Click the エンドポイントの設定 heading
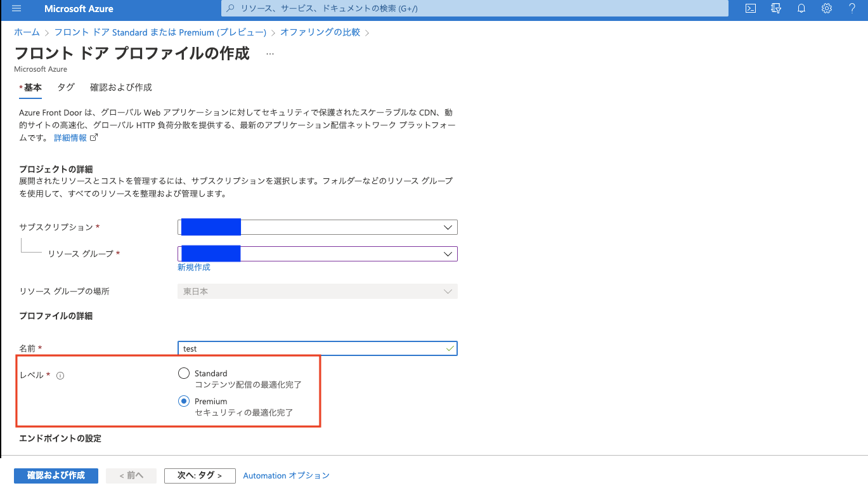 pos(60,439)
